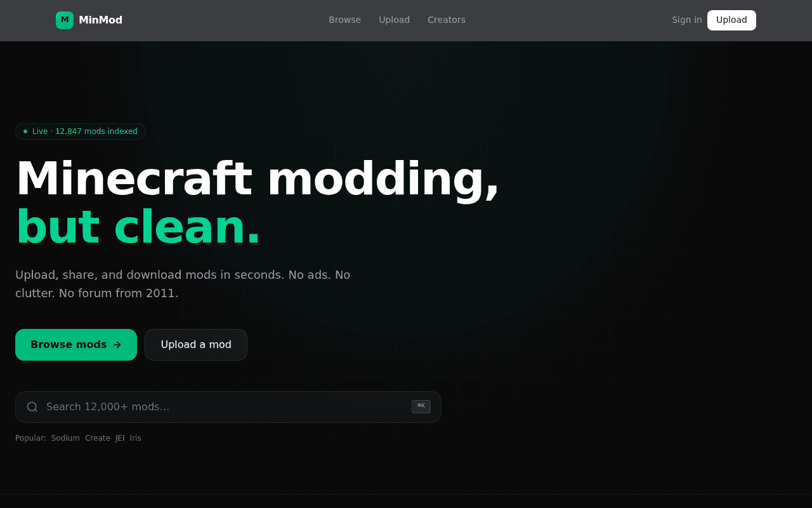This screenshot has width=812, height=508.
Task: Click the green 'but clean.' heading text
Action: [x=138, y=227]
